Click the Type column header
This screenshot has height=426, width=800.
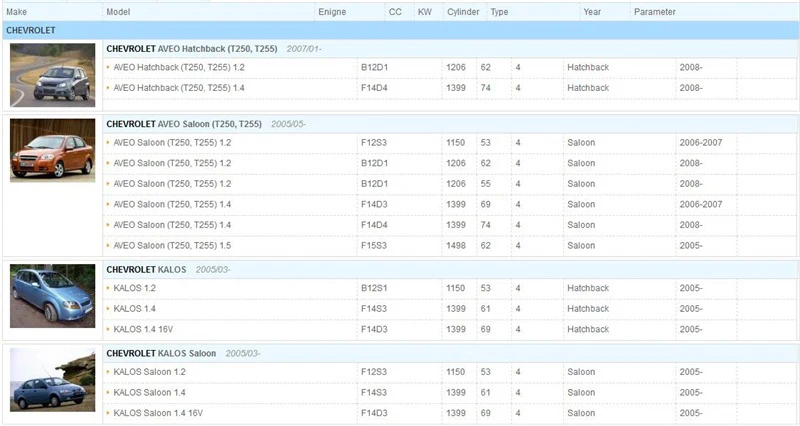pyautogui.click(x=499, y=12)
